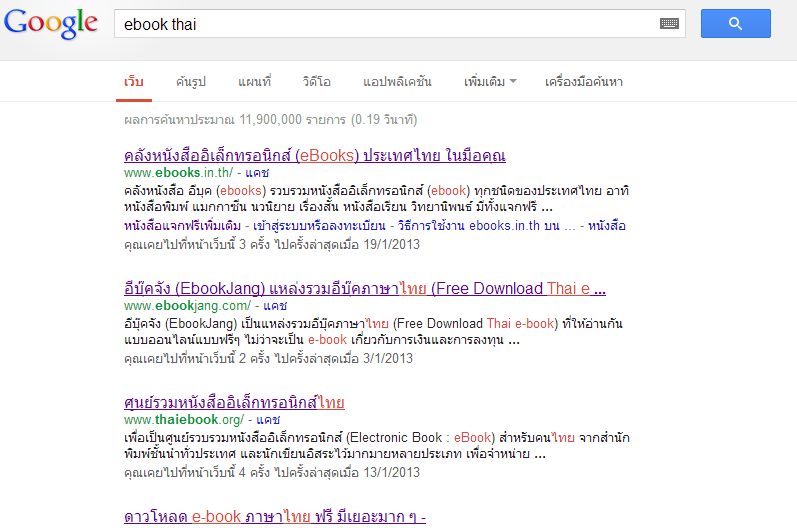Focus the search box containing 'ebook thai'

click(x=400, y=23)
